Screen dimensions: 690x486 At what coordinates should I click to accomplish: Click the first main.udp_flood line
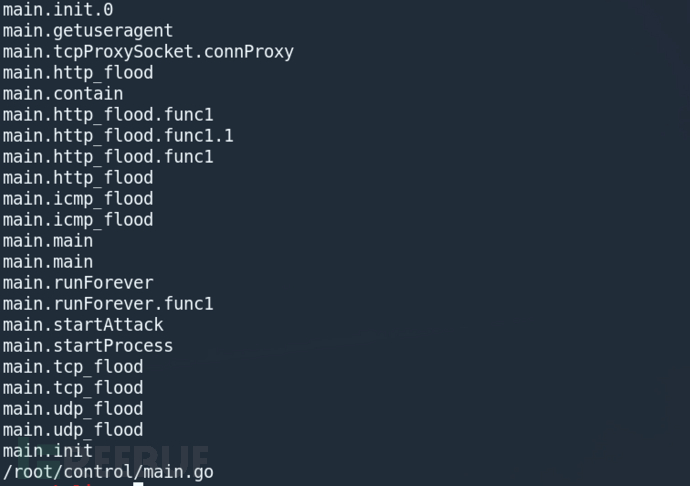click(x=72, y=408)
